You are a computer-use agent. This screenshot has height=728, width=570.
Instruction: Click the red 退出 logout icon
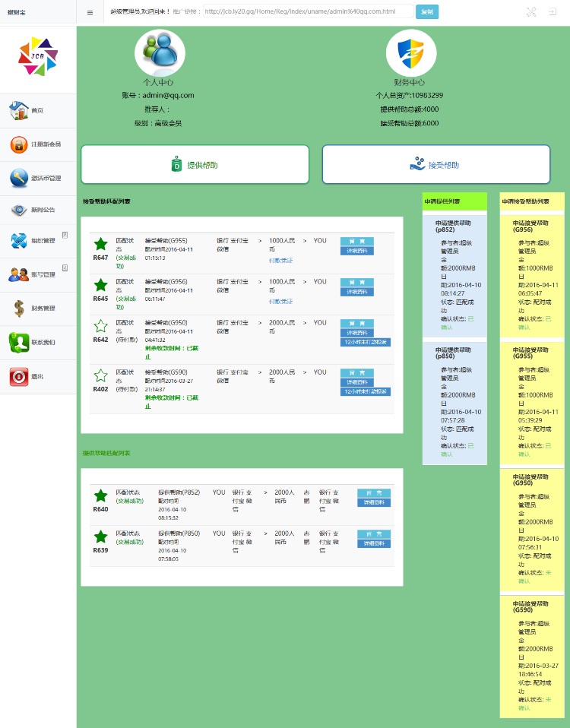pyautogui.click(x=19, y=376)
